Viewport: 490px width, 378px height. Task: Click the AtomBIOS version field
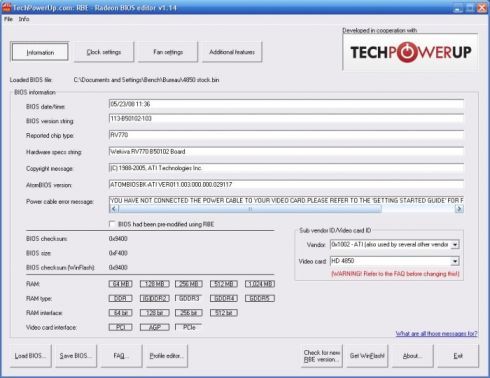tap(286, 185)
